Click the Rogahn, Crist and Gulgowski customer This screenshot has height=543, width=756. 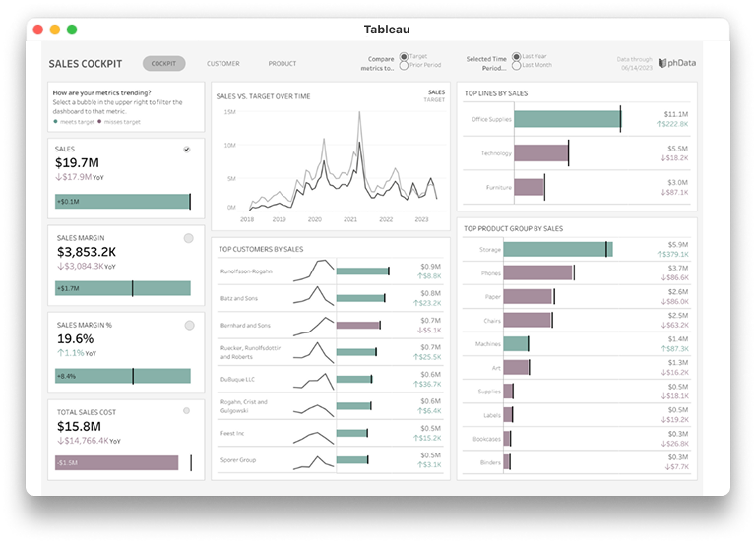(x=244, y=406)
